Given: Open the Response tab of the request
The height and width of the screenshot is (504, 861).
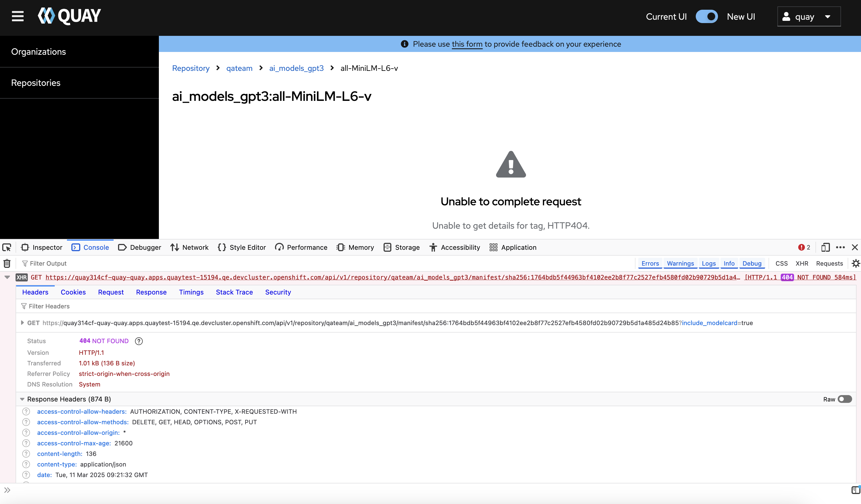Looking at the screenshot, I should tap(151, 292).
